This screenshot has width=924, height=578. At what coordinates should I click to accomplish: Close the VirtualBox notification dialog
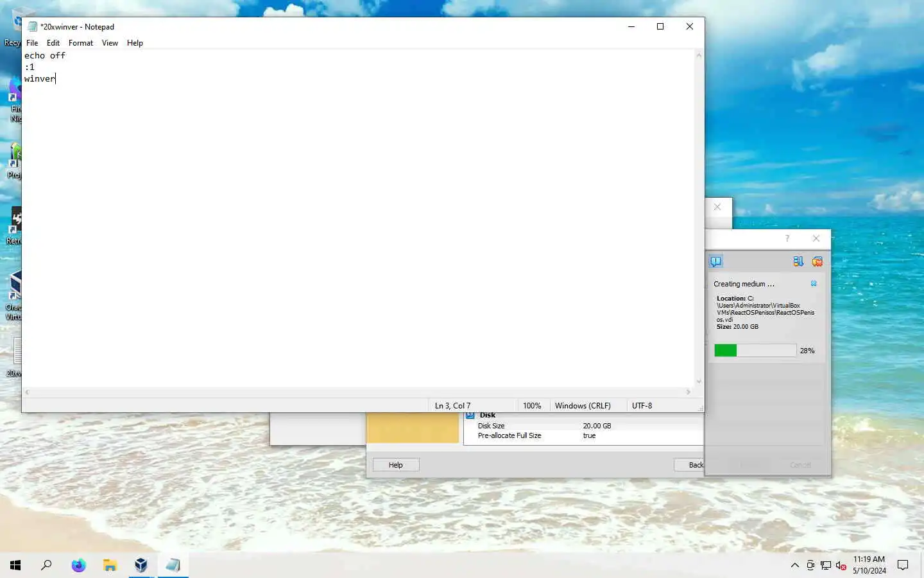point(816,238)
